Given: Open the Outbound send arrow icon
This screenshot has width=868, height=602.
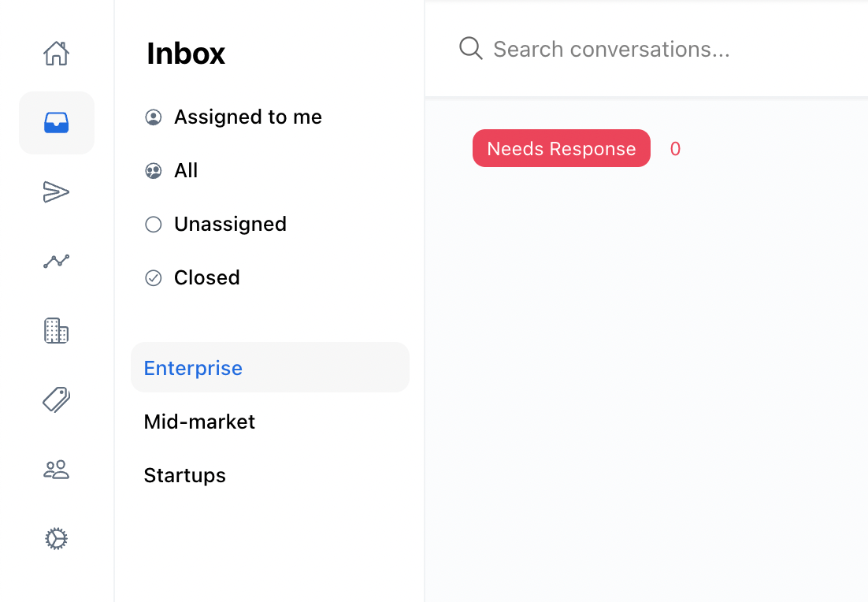Looking at the screenshot, I should [x=57, y=192].
